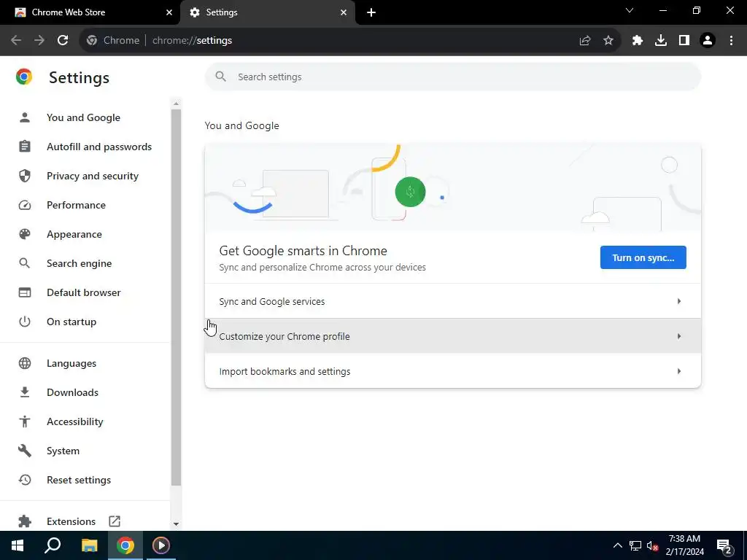Viewport: 747px width, 560px height.
Task: Click the Chrome logo next to Settings title
Action: [x=24, y=77]
